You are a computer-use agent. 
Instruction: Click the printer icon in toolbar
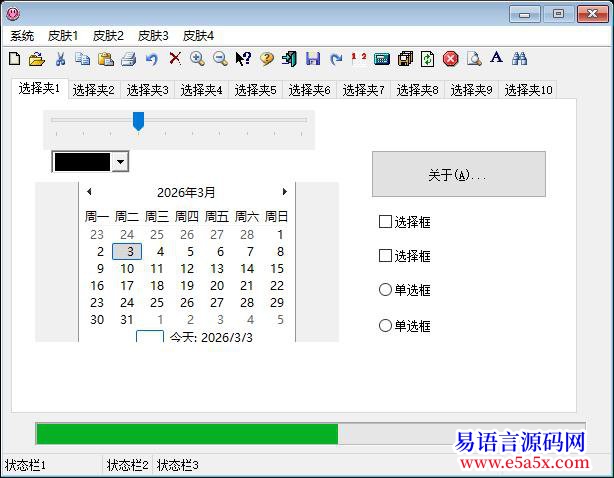(x=128, y=59)
